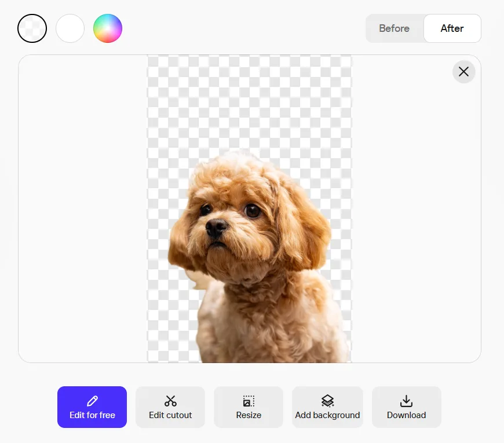This screenshot has height=443, width=504.
Task: Select the transparent checkerboard background swatch
Action: tap(32, 28)
